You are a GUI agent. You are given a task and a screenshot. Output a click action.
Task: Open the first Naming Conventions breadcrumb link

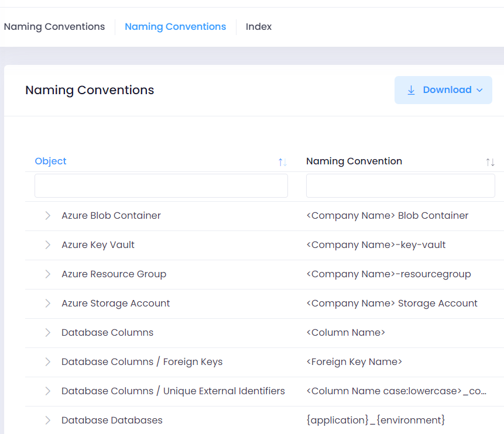(54, 26)
